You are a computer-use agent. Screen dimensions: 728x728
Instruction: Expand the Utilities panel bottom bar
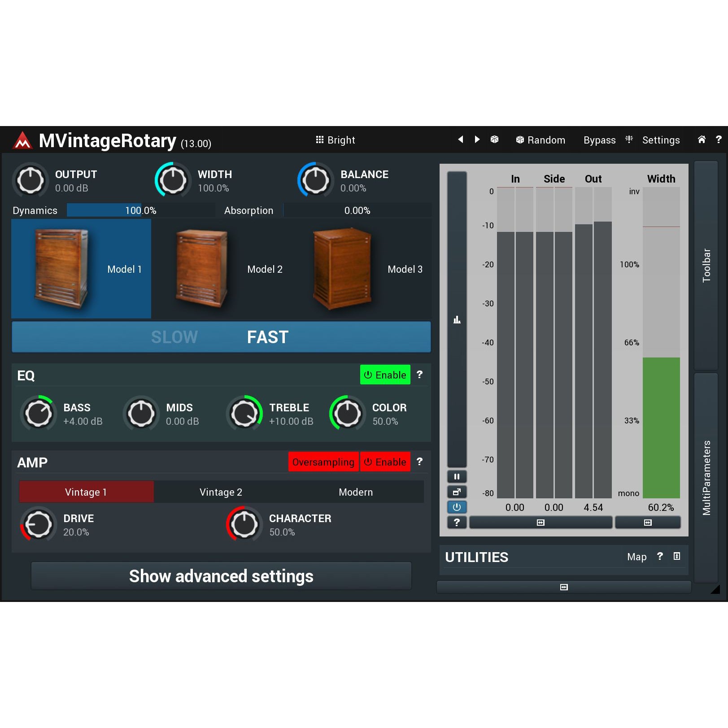point(563,587)
